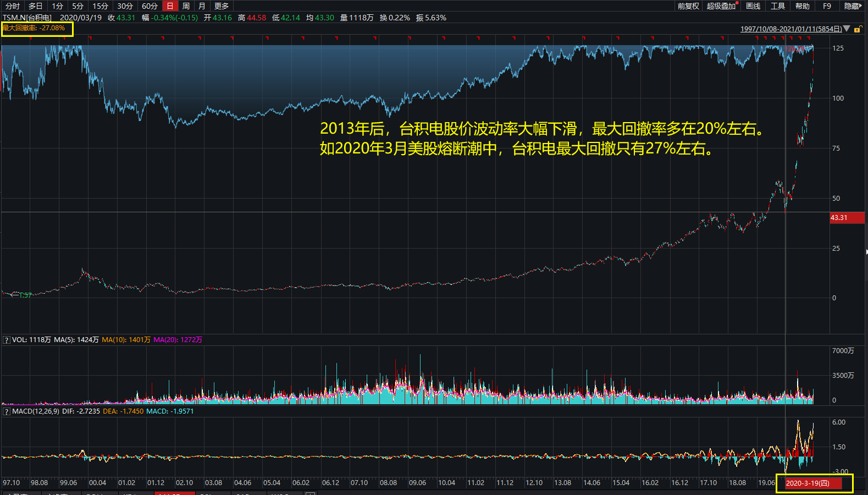Click the 125 price axis label
The image size is (868, 495).
(838, 48)
